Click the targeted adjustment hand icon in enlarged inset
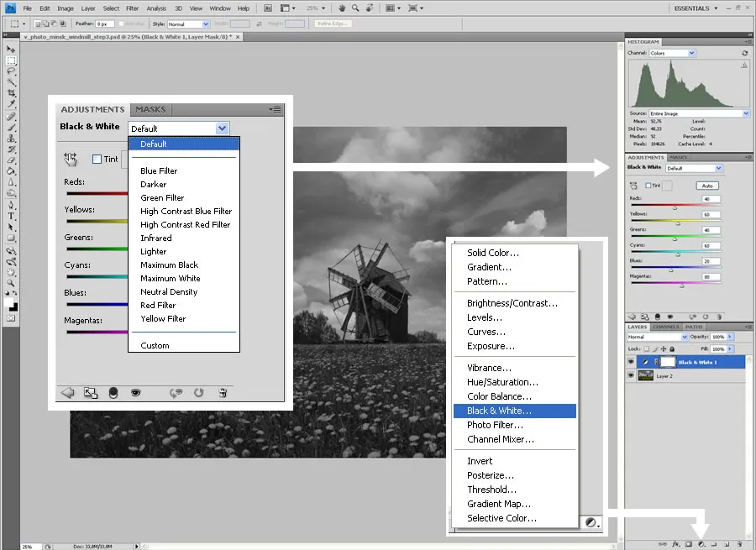This screenshot has height=550, width=756. pyautogui.click(x=71, y=159)
